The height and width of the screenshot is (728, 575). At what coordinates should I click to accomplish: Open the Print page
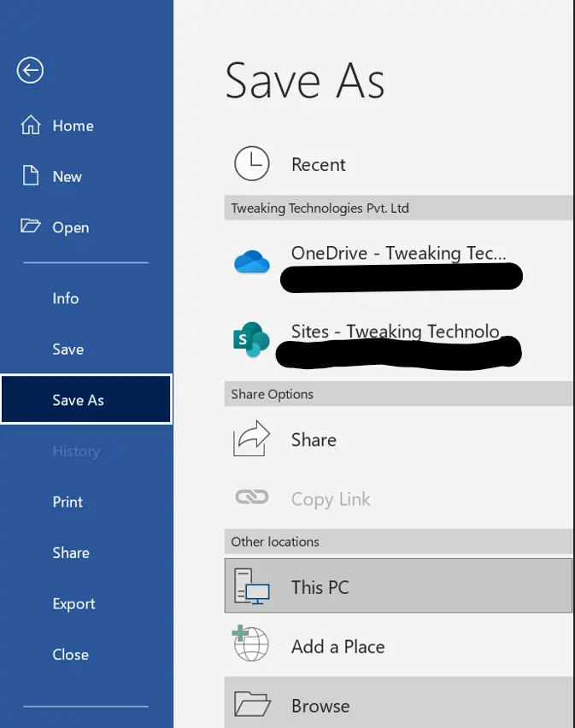coord(86,502)
